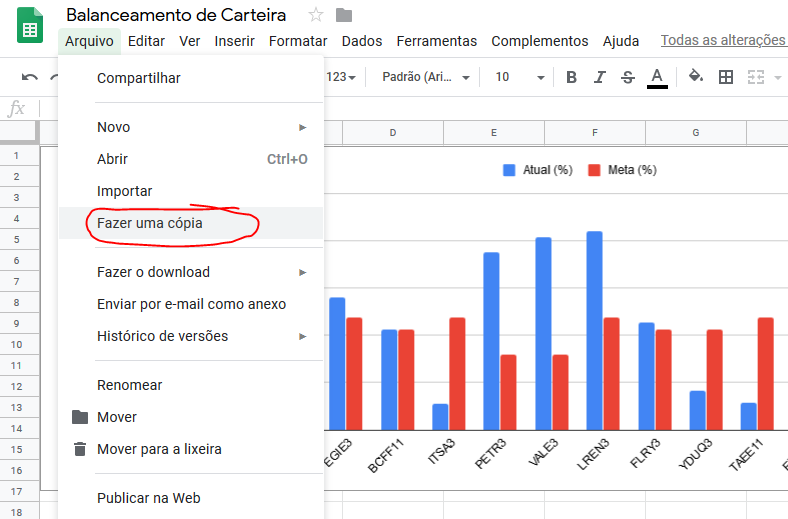This screenshot has height=519, width=788.
Task: Open the Ferramentas menu
Action: 437,41
